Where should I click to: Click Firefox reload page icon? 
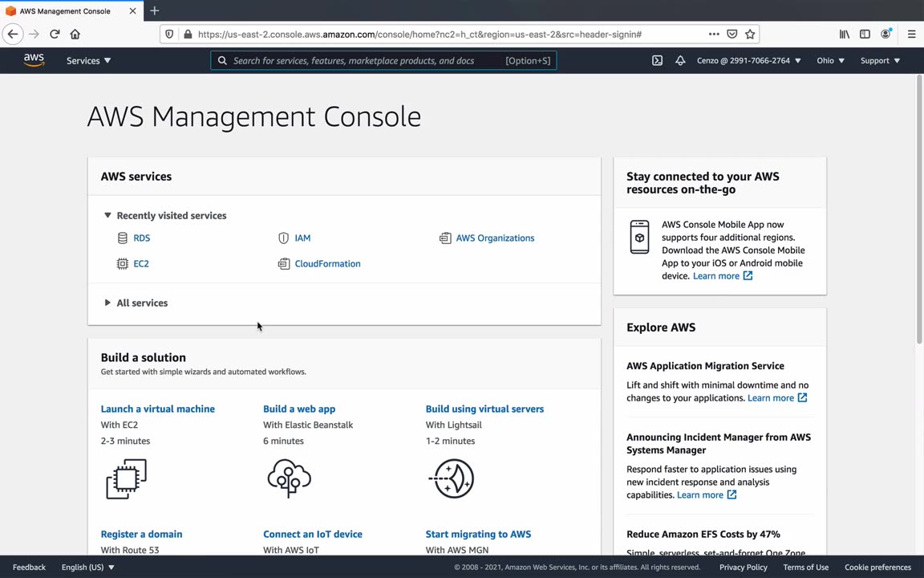[x=55, y=35]
